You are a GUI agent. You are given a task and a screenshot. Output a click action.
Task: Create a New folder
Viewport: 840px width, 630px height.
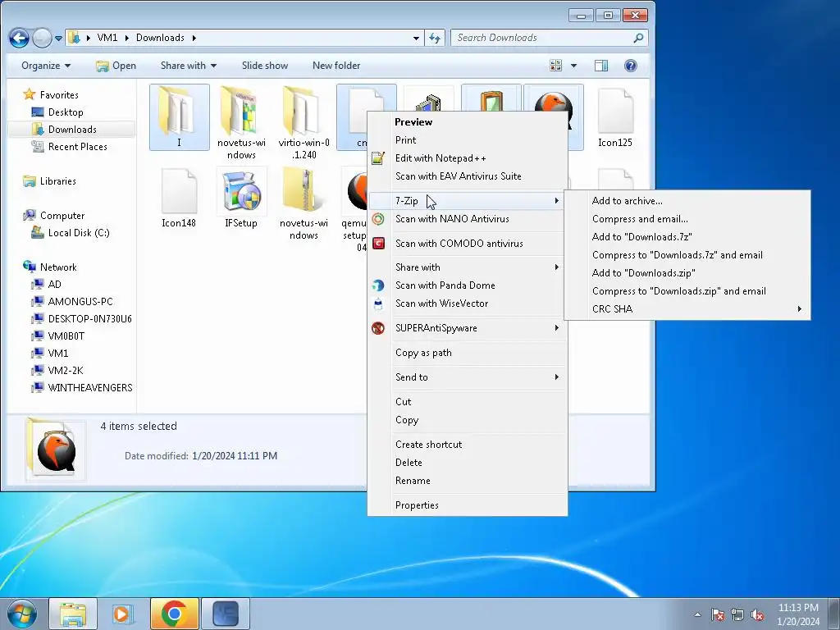click(x=336, y=66)
